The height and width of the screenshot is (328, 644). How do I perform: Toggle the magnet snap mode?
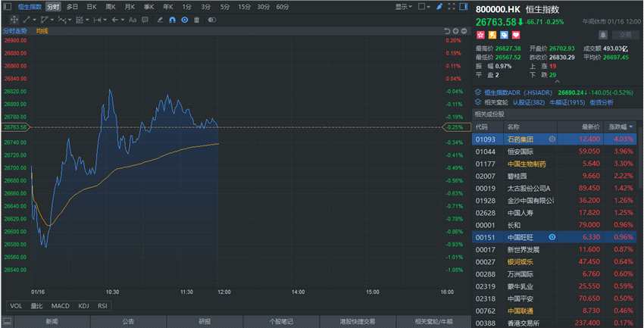coord(173,20)
